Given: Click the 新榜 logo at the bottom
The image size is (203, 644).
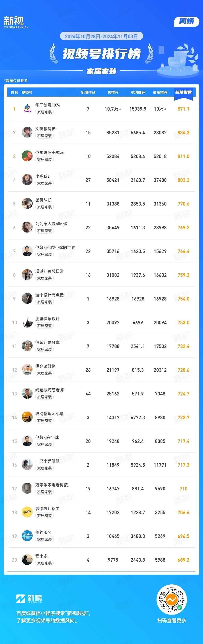Looking at the screenshot, I should point(29,599).
